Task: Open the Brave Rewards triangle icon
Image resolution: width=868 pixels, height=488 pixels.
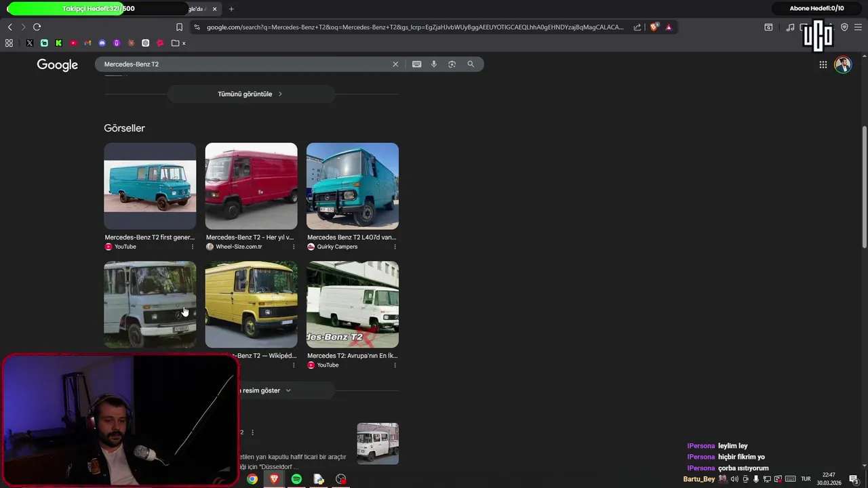Action: click(x=669, y=27)
